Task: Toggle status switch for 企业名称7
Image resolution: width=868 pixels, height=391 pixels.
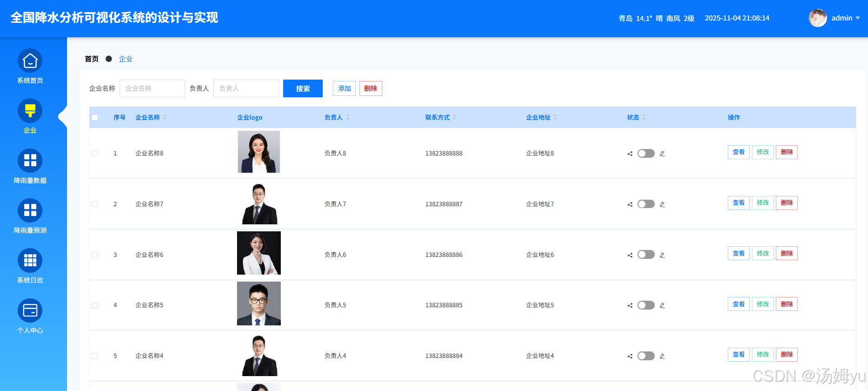Action: coord(646,204)
